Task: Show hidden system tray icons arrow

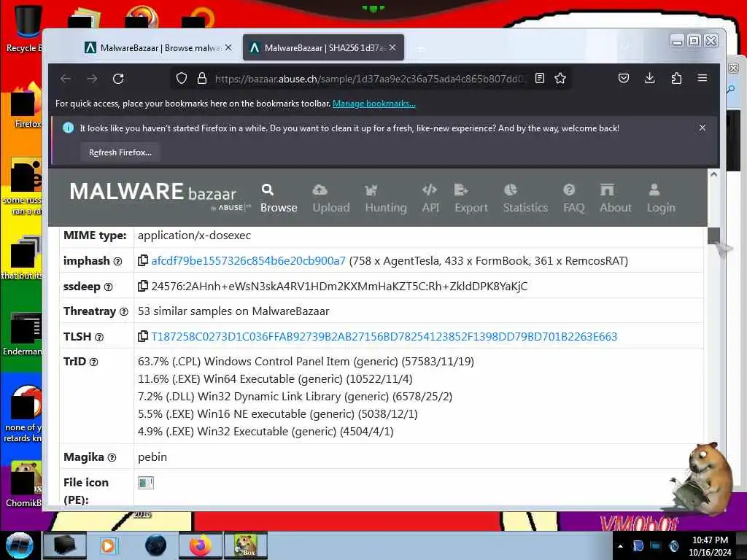Action: click(x=620, y=546)
